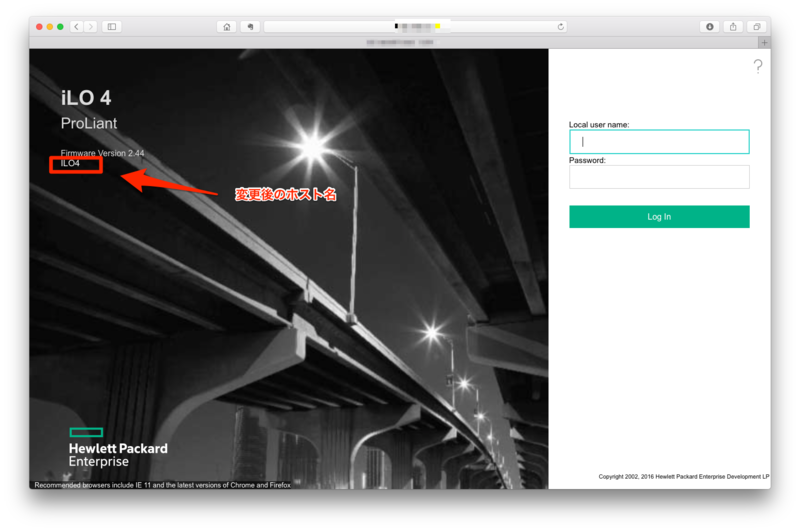Go back with Safari's back arrow

(x=77, y=27)
